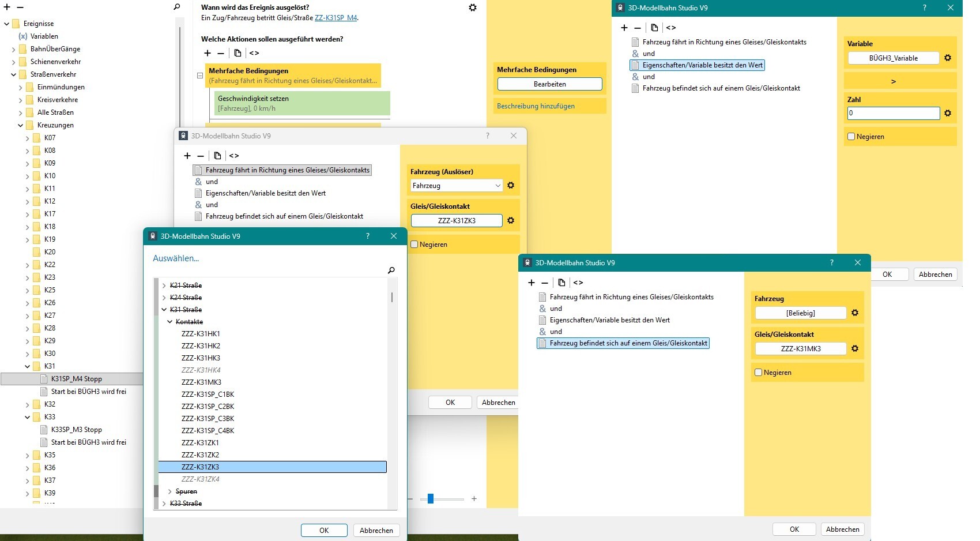Click search magnifier in Auswählen dialog
The width and height of the screenshot is (980, 541).
[391, 270]
